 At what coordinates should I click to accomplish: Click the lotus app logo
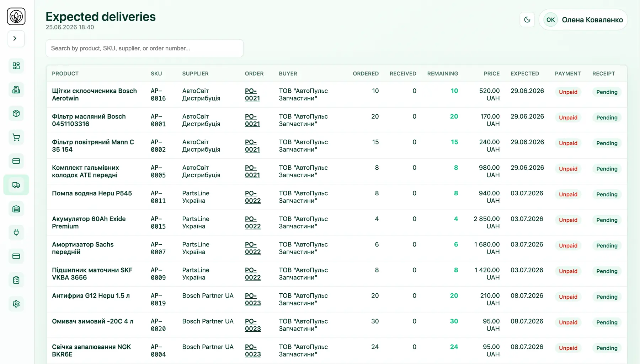(16, 16)
